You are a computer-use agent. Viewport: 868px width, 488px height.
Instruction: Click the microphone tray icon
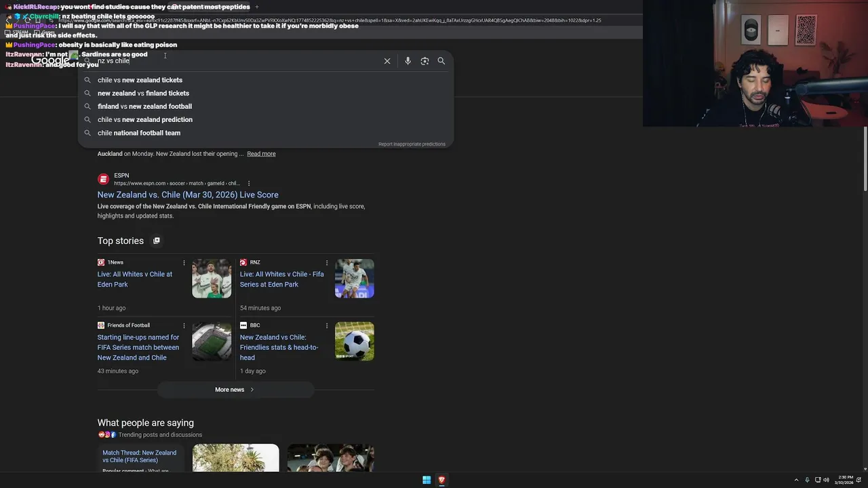click(807, 480)
